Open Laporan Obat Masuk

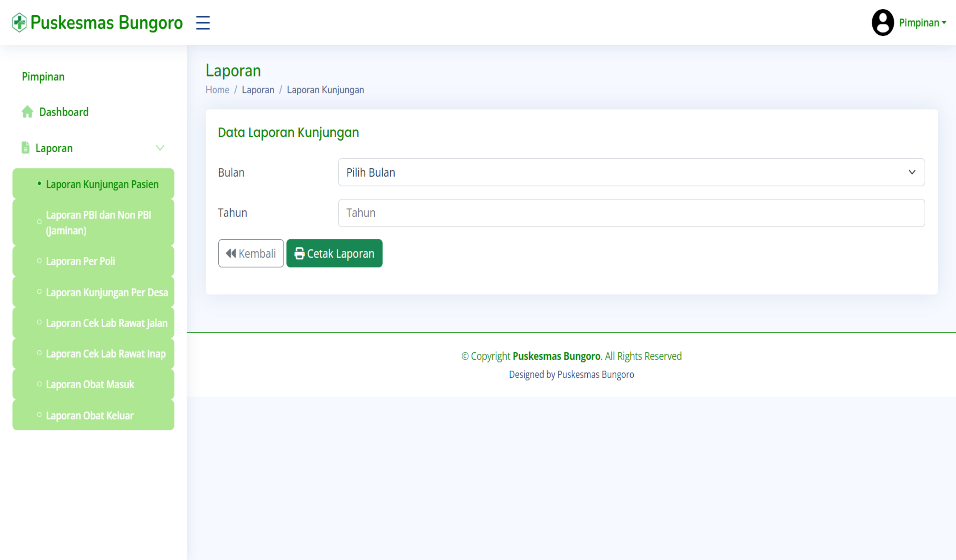pos(90,384)
